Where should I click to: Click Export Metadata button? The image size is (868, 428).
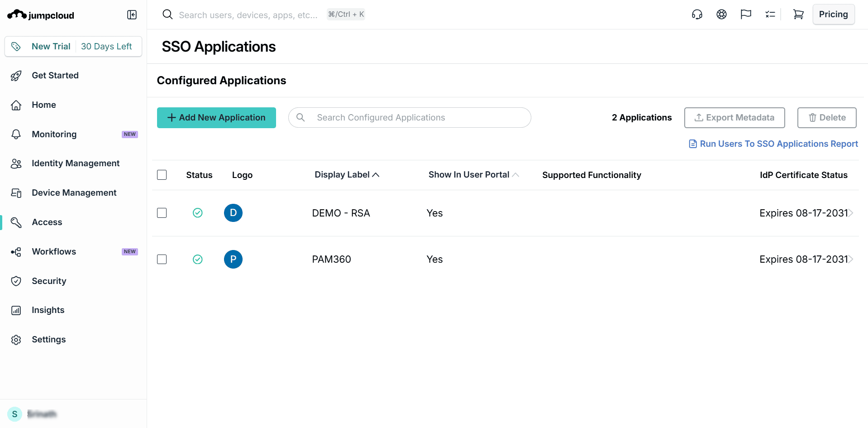tap(734, 118)
